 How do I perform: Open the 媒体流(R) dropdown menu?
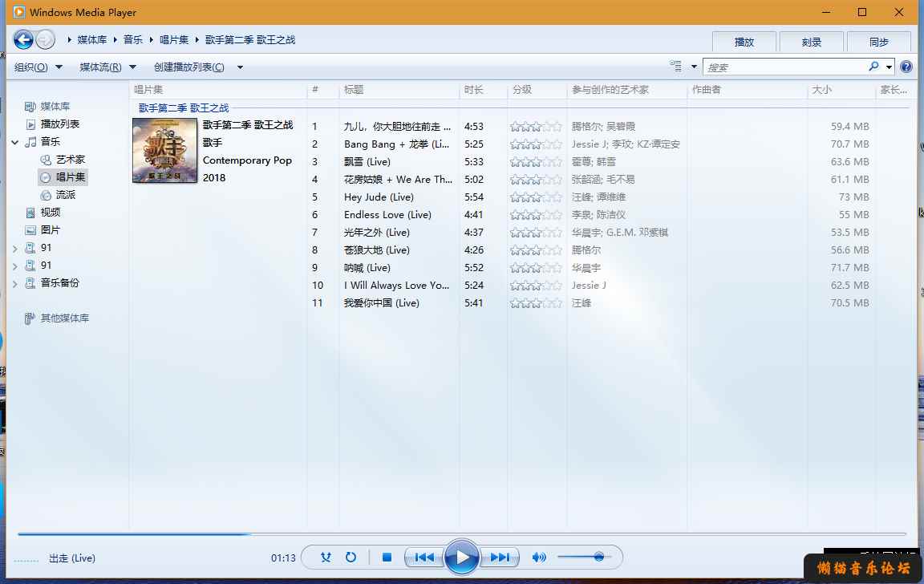[x=107, y=67]
